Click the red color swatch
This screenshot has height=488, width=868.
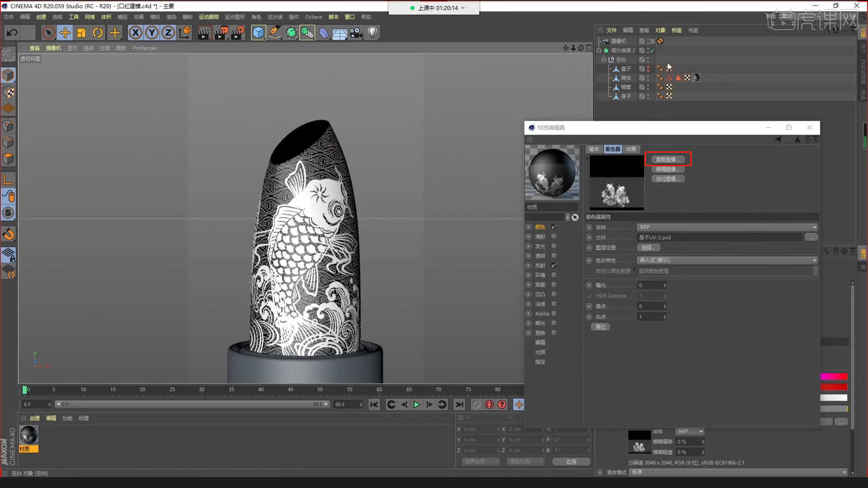point(834,387)
